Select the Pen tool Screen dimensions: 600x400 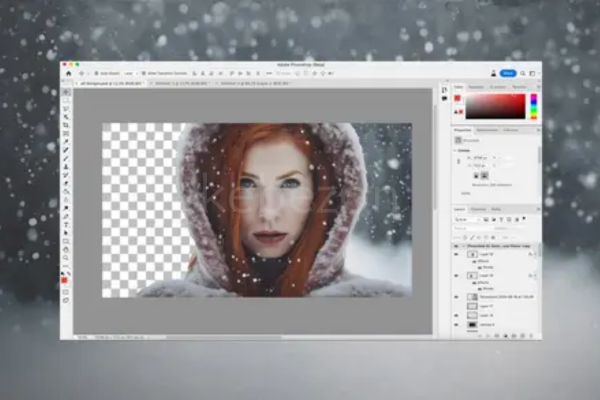coord(66,217)
